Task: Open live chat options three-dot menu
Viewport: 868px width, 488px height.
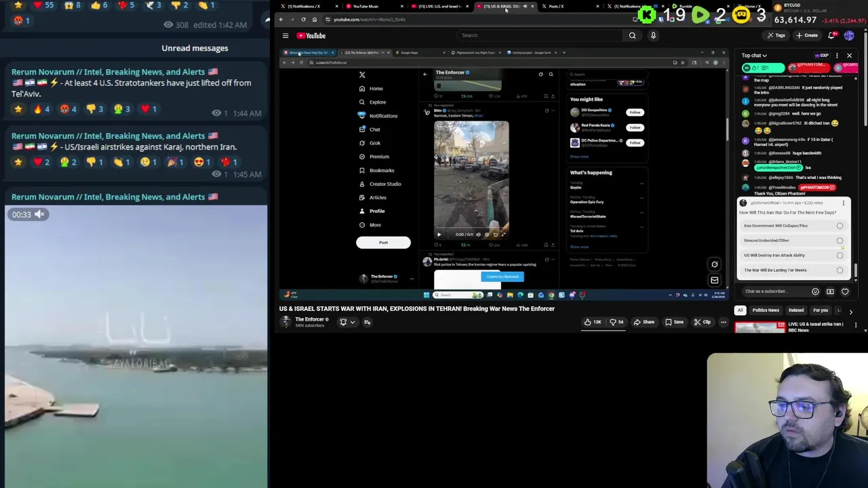Action: (837, 56)
